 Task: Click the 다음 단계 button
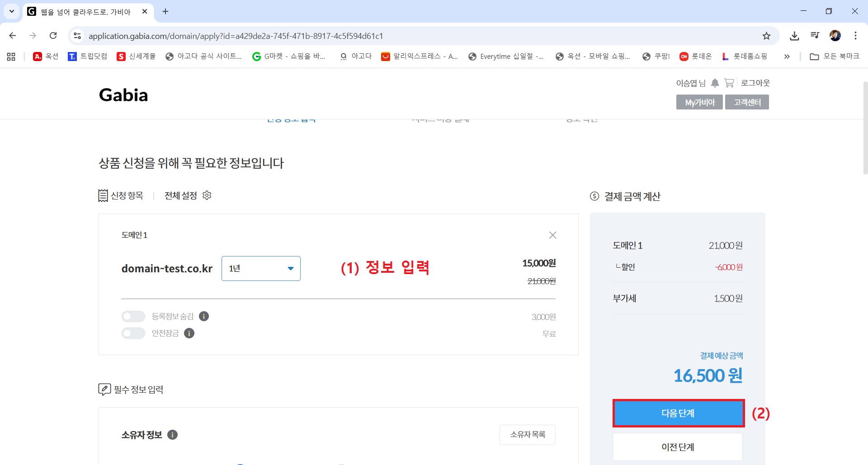(x=678, y=413)
